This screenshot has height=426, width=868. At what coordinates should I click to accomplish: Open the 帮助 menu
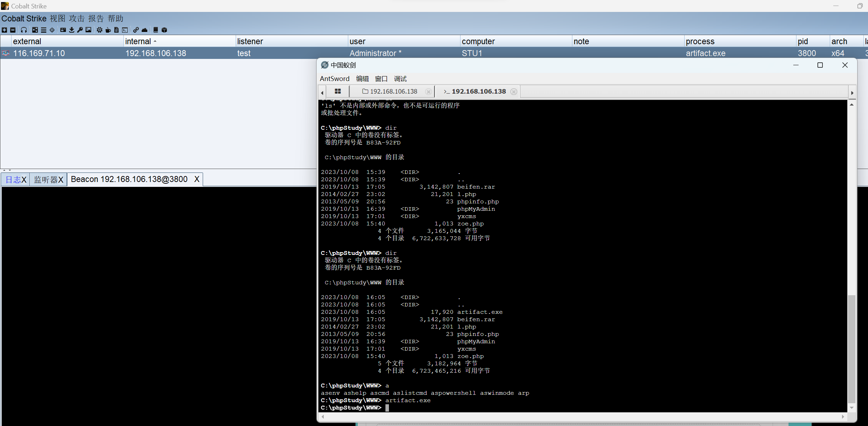[115, 18]
